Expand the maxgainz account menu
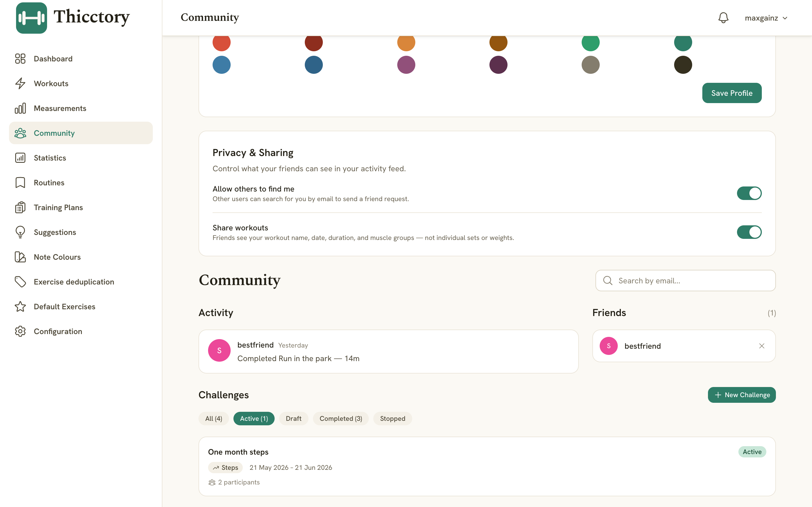Viewport: 812px width, 507px height. coord(766,18)
